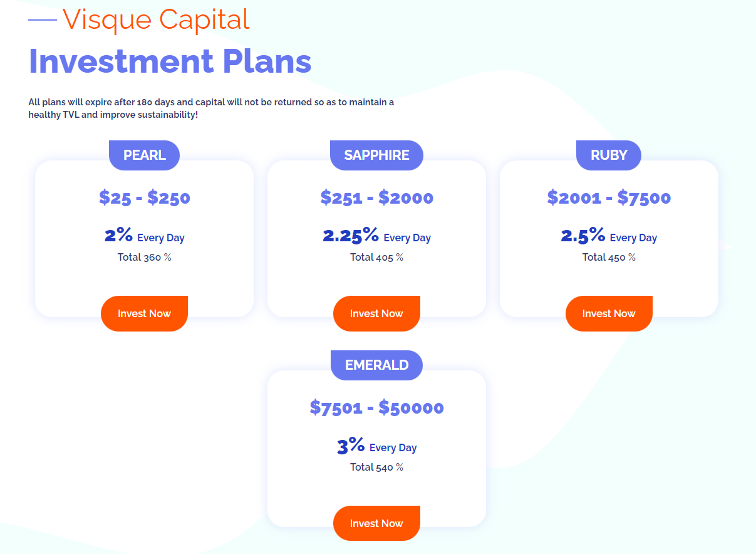Select the SAPPHIRE plan badge
The height and width of the screenshot is (554, 756).
pos(376,155)
